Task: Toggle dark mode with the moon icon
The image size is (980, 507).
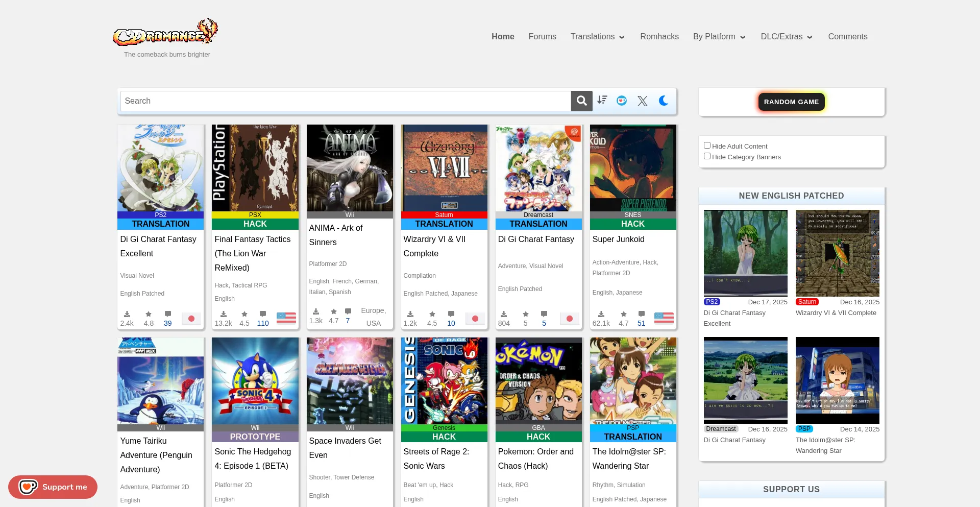Action: [x=664, y=101]
